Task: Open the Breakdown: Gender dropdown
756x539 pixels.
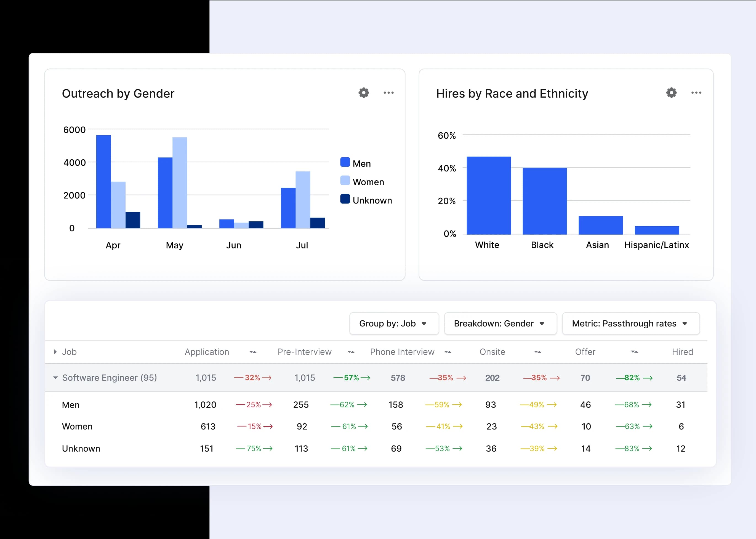Action: pos(500,324)
